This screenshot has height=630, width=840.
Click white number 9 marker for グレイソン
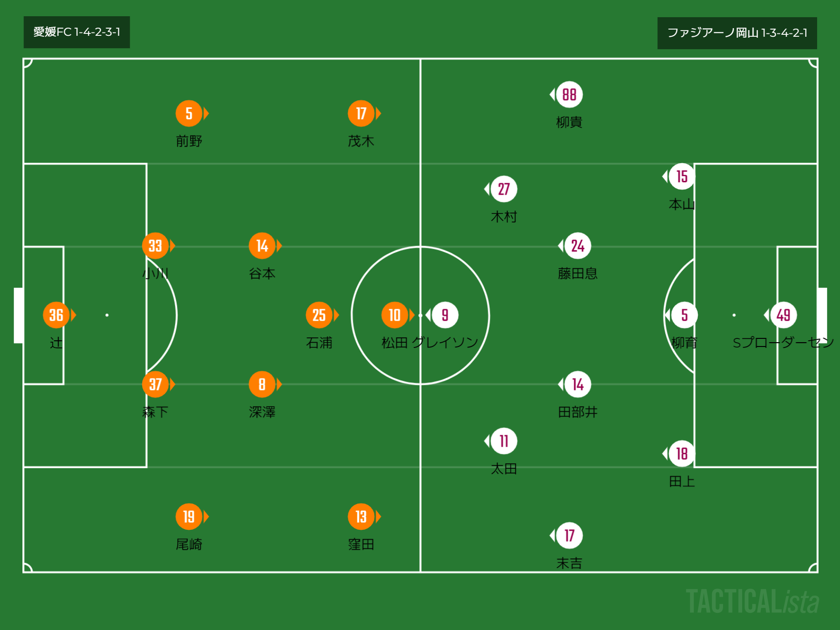pyautogui.click(x=445, y=315)
